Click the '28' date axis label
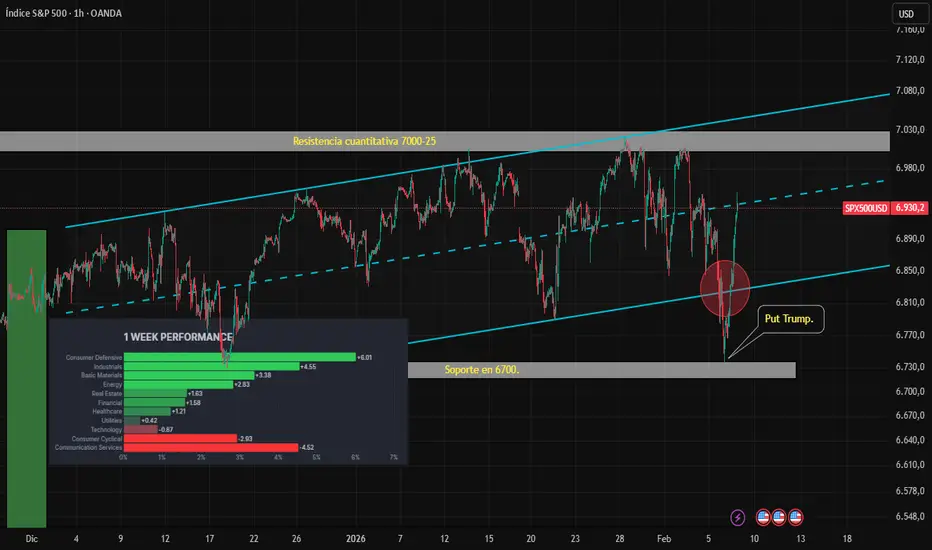Image resolution: width=932 pixels, height=550 pixels. tap(619, 539)
